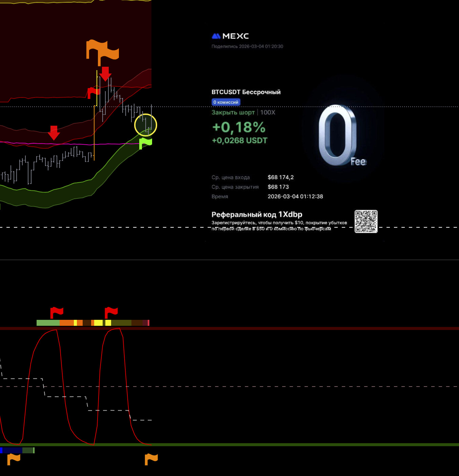
Task: Click the small red flag beside the orange vertical line
Action: 93,92
